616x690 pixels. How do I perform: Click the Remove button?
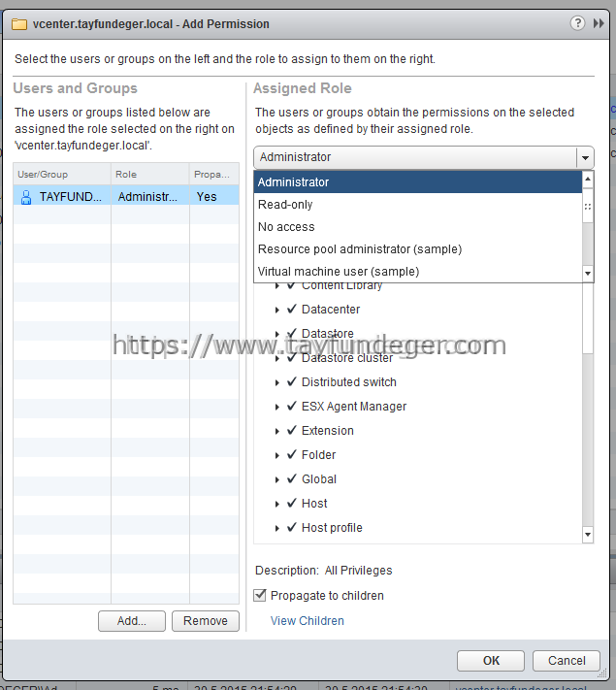point(206,621)
